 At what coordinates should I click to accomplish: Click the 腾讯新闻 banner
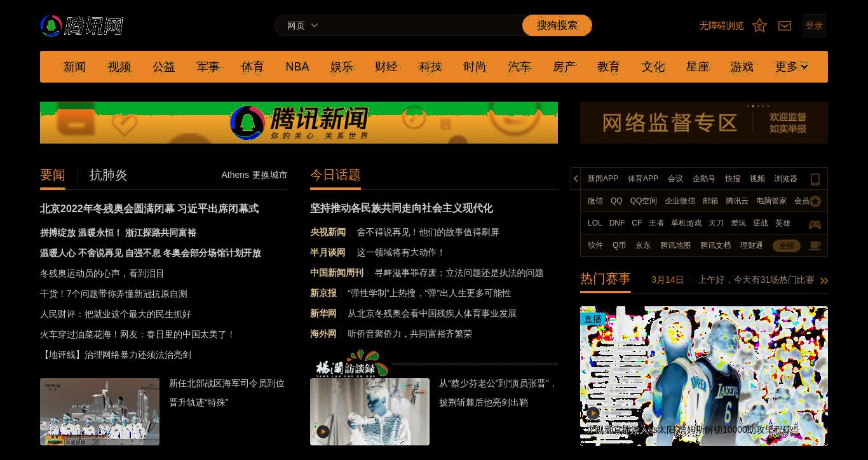pyautogui.click(x=299, y=123)
